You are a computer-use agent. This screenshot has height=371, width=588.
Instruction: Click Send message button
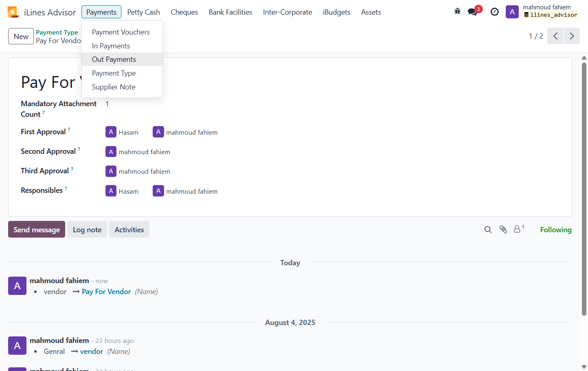(37, 229)
